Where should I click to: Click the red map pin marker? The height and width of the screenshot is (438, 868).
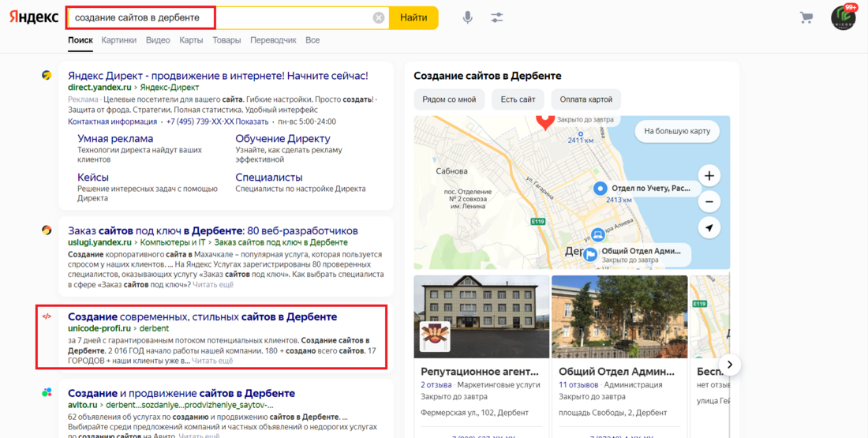point(545,122)
